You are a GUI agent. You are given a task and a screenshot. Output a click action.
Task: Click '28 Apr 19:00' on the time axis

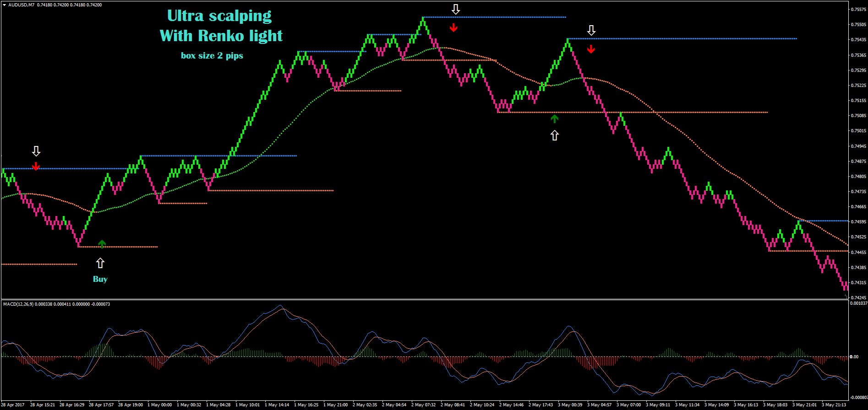point(131,405)
